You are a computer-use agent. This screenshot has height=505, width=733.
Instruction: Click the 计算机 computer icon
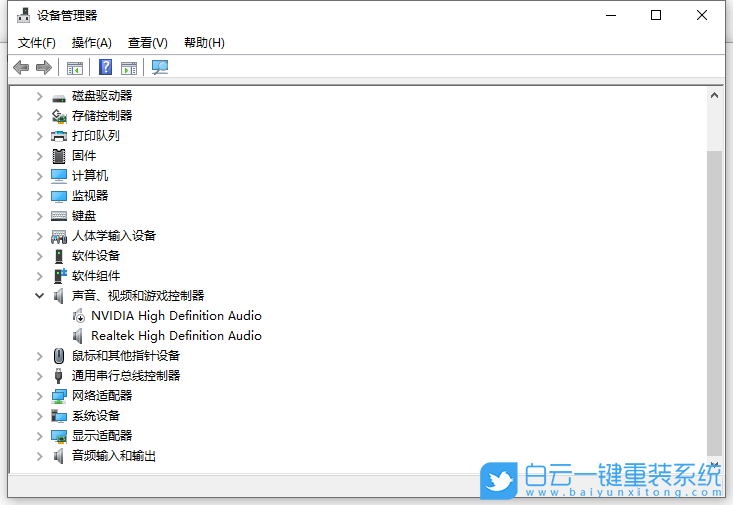click(59, 176)
